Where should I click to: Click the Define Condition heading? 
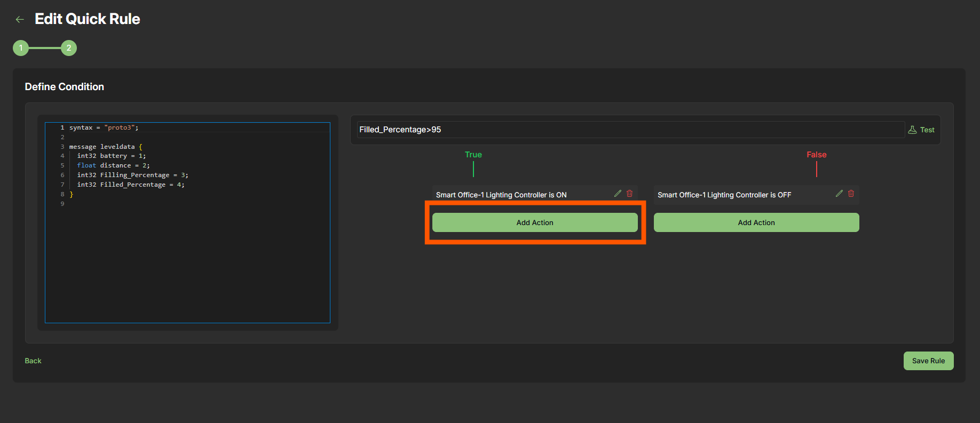65,87
